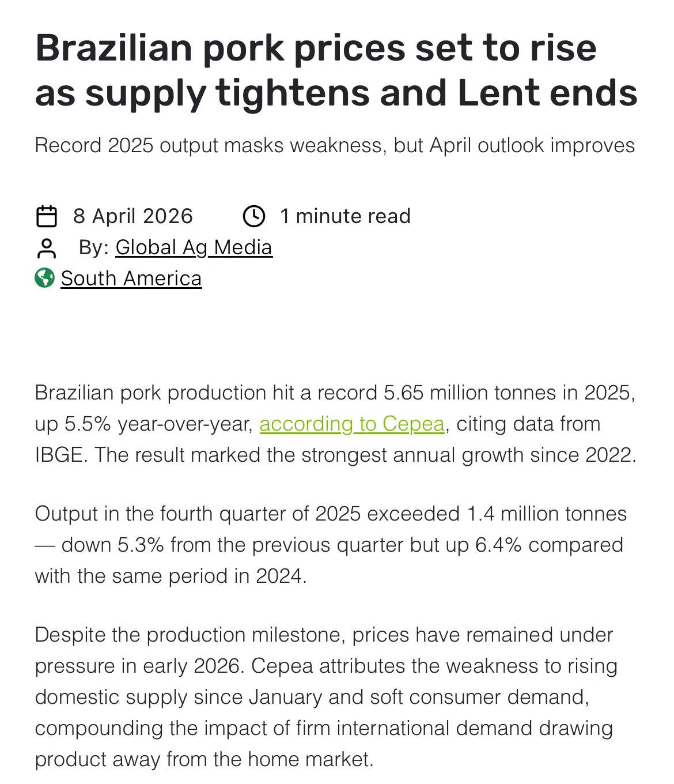Follow the 'according to Cepea' link
The width and height of the screenshot is (674, 784).
pyautogui.click(x=352, y=424)
